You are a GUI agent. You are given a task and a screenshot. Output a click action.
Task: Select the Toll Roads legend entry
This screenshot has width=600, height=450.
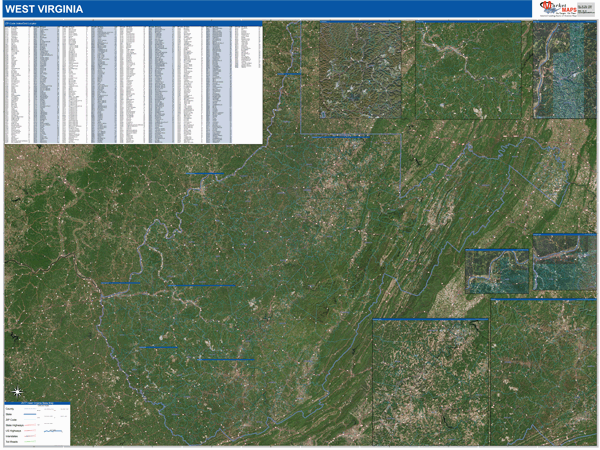click(12, 442)
